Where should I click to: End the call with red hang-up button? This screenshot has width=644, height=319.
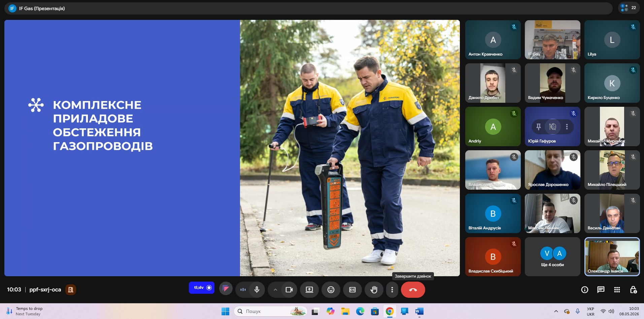[413, 290]
